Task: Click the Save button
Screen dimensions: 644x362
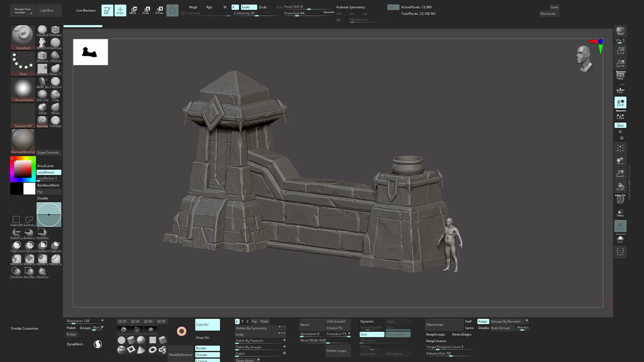Action: point(554,7)
